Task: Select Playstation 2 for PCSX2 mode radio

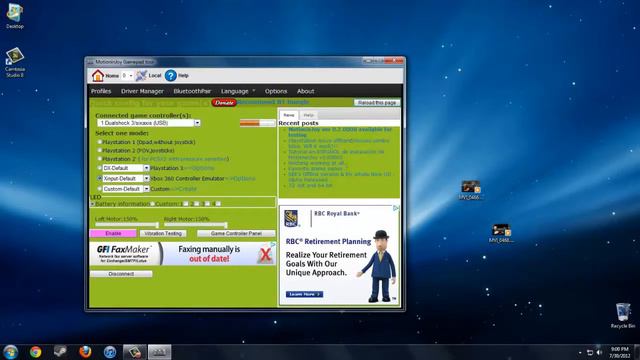Action: [x=99, y=159]
